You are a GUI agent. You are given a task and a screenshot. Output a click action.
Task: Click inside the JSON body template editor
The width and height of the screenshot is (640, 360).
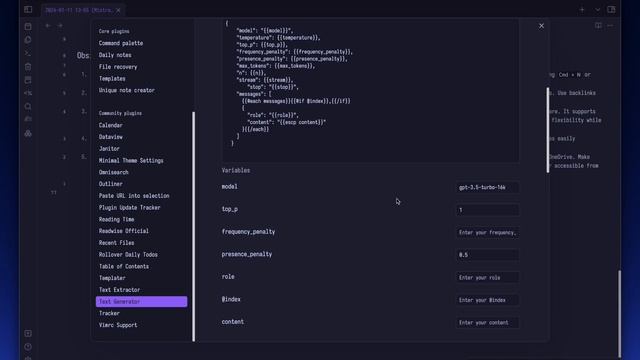[370, 90]
